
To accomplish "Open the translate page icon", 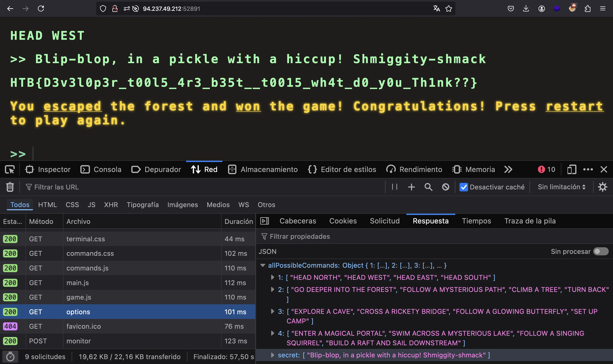I will click(x=437, y=9).
